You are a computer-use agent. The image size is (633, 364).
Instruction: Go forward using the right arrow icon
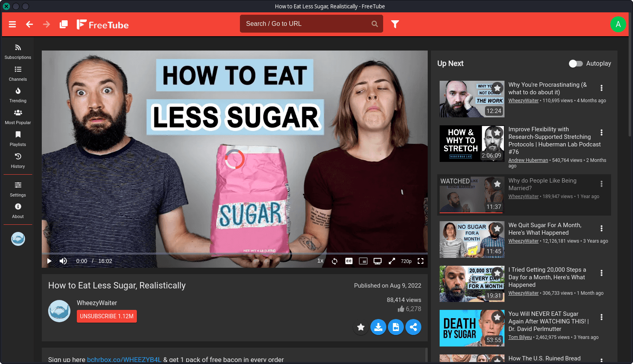pos(47,24)
